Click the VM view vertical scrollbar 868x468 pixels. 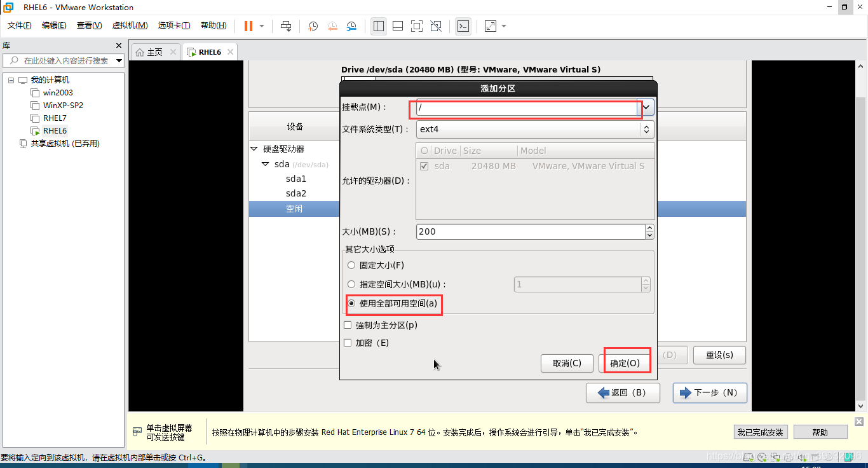point(860,235)
